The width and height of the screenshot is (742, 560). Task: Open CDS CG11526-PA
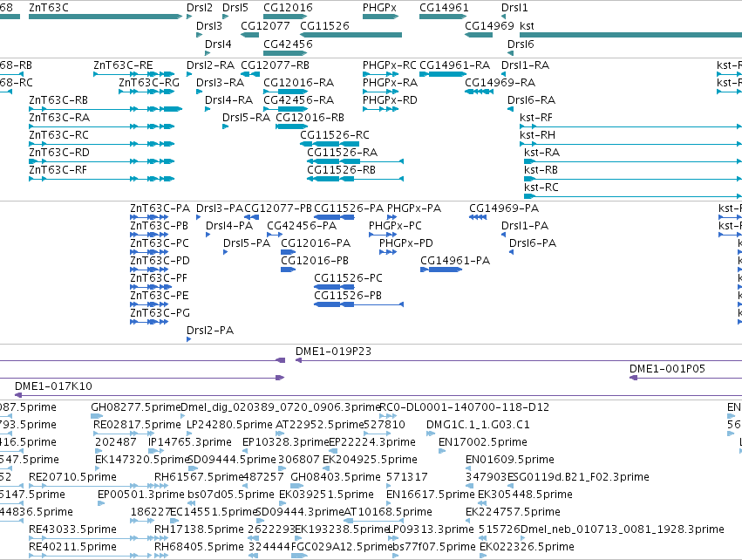pyautogui.click(x=349, y=208)
